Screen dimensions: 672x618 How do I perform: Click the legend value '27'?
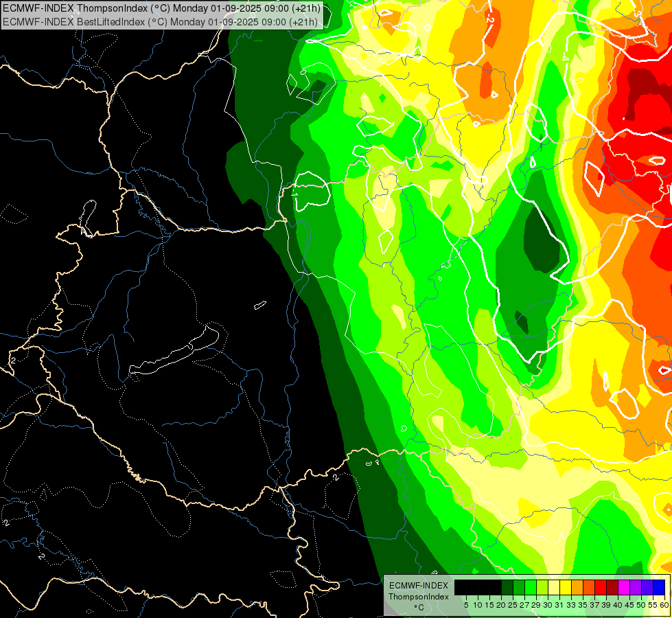[x=524, y=605]
